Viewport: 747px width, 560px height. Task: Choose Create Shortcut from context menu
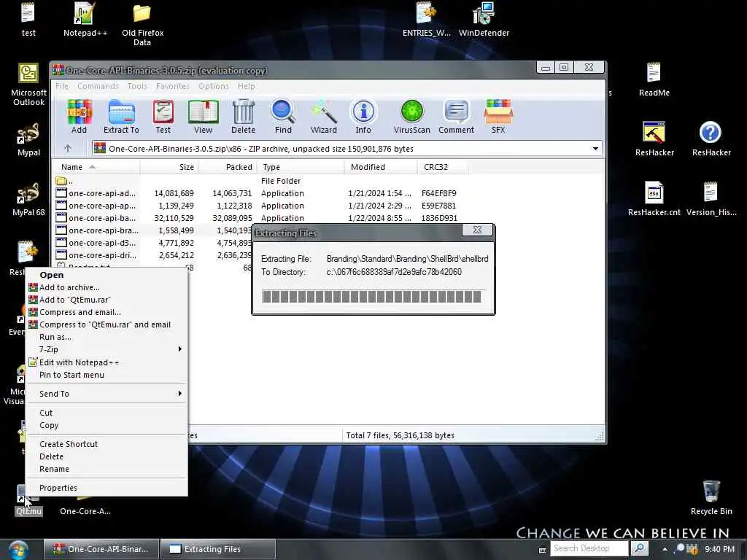tap(105, 444)
